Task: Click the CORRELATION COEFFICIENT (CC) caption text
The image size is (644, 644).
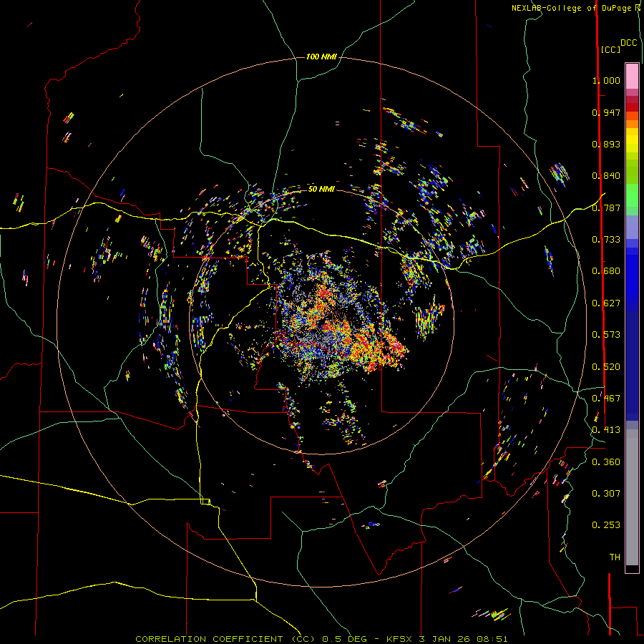Action: [225, 639]
